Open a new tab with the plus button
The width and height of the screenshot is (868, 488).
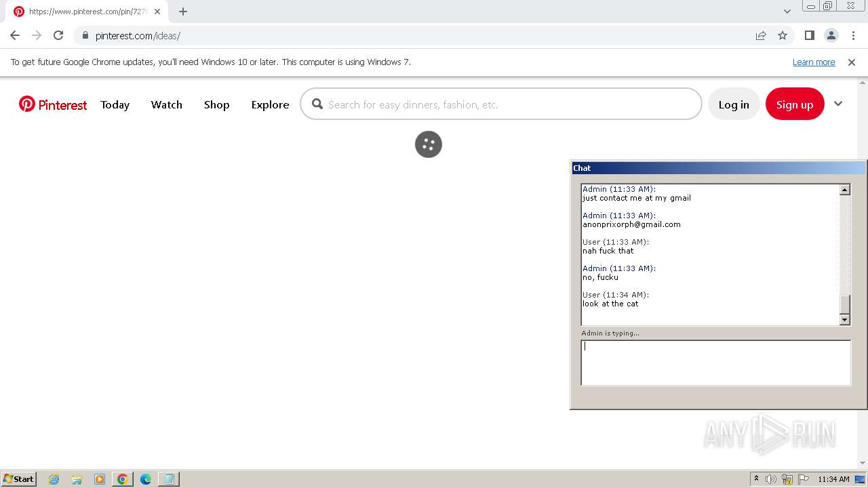tap(183, 12)
